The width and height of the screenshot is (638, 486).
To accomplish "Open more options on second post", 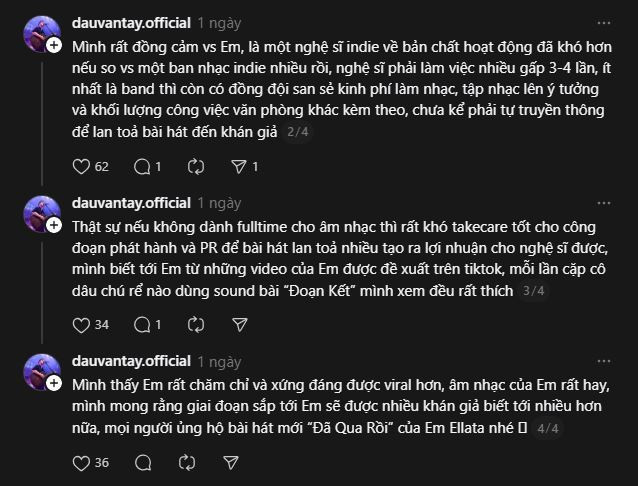I will pyautogui.click(x=603, y=203).
